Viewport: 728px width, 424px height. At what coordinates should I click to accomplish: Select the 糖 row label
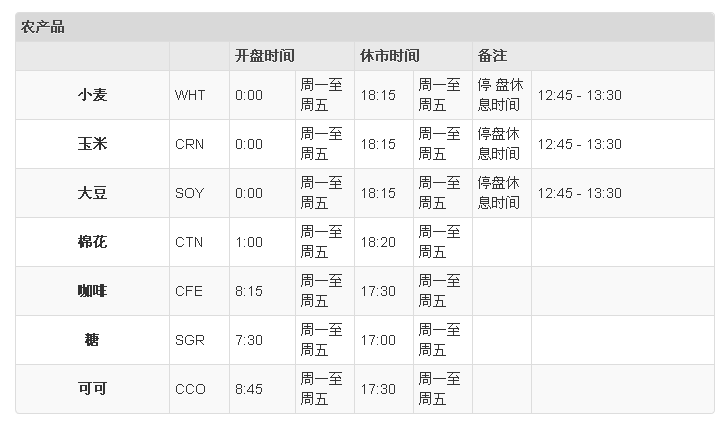click(92, 340)
